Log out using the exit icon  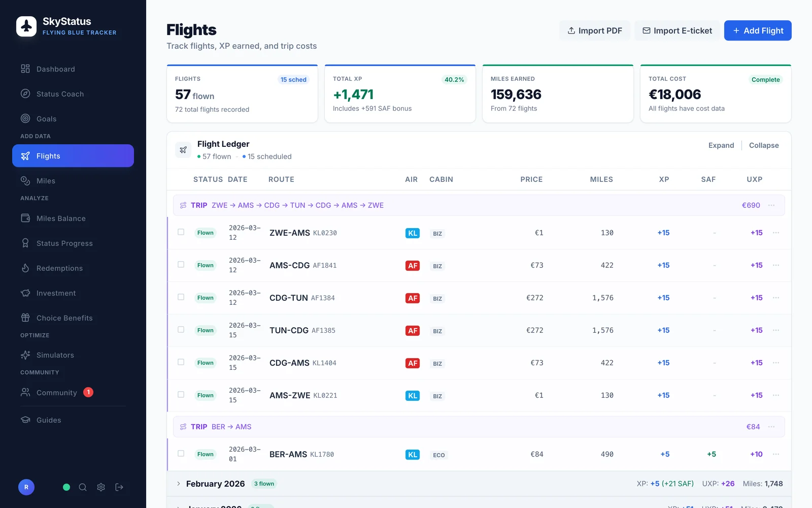tap(119, 487)
